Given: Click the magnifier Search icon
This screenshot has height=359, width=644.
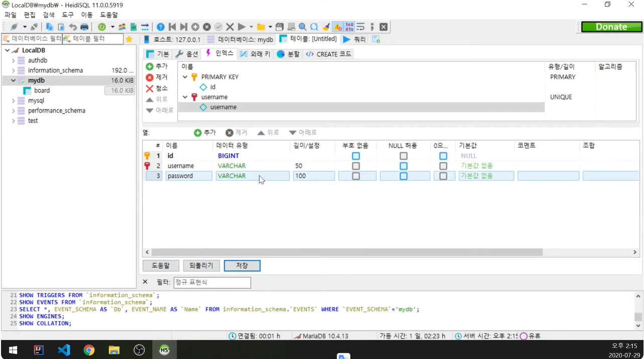Looking at the screenshot, I should (x=303, y=27).
